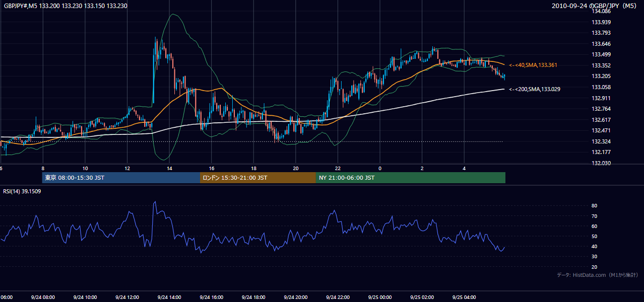Click the 132.911 price axis label
This screenshot has height=302, width=644.
click(601, 98)
